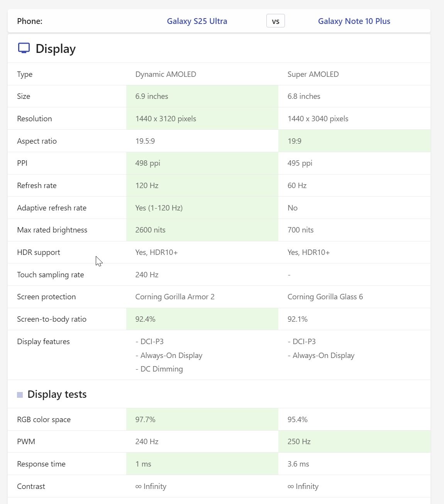Click the Resolution row label
Screen dimensions: 444x504
(x=34, y=119)
